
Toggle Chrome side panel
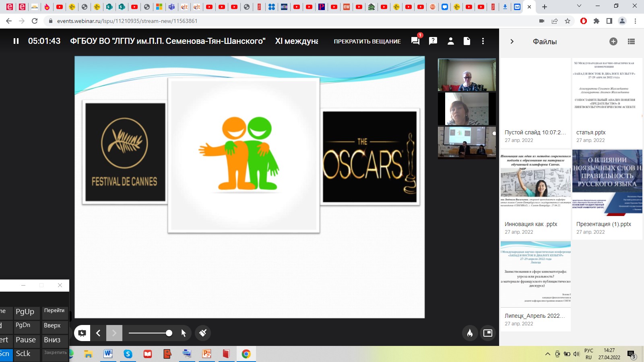pos(609,21)
